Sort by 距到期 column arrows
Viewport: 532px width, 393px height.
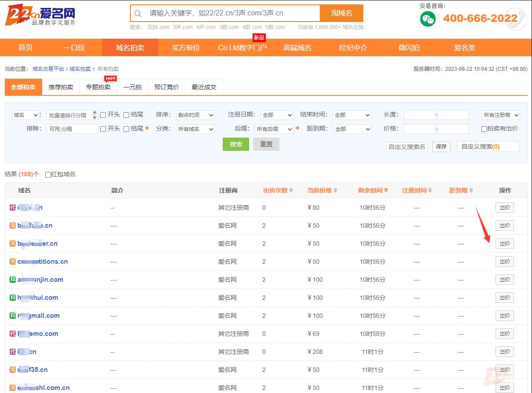tap(471, 190)
